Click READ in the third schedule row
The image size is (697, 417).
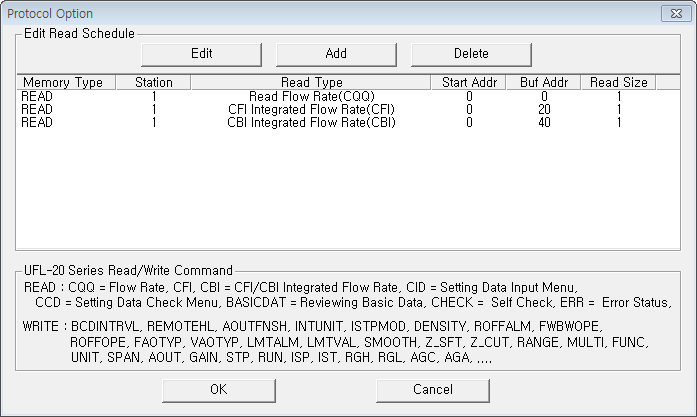[37, 122]
